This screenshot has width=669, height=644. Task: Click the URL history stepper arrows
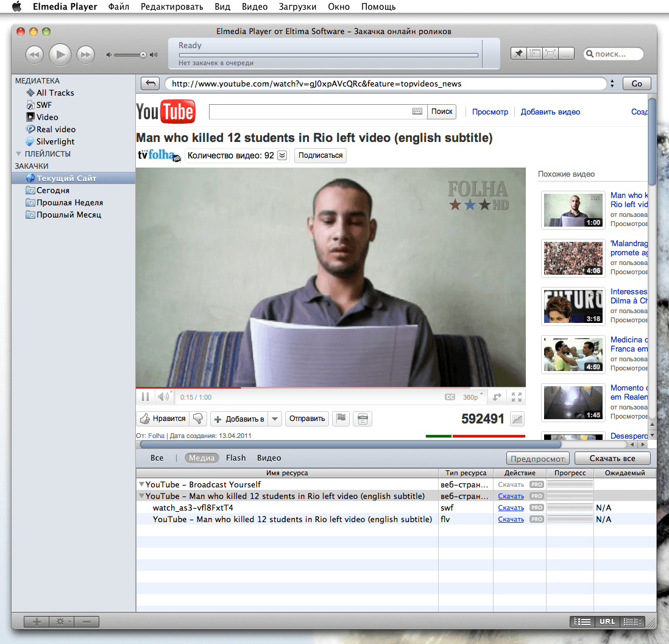pos(612,83)
